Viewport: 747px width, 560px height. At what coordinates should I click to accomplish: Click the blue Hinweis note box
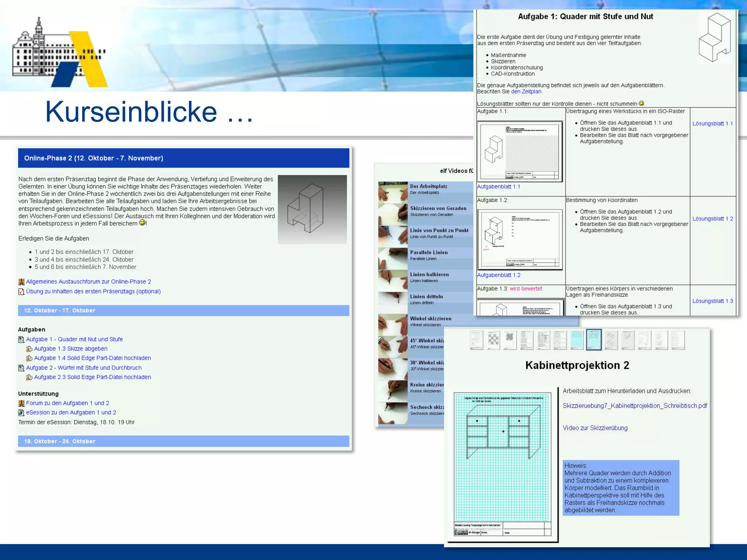click(x=621, y=488)
